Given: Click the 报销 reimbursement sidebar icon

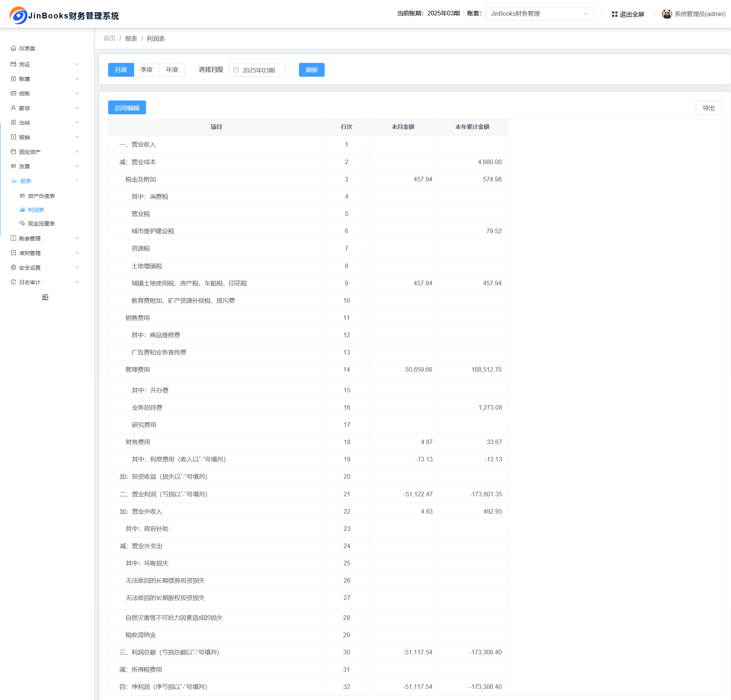Looking at the screenshot, I should click(x=13, y=137).
